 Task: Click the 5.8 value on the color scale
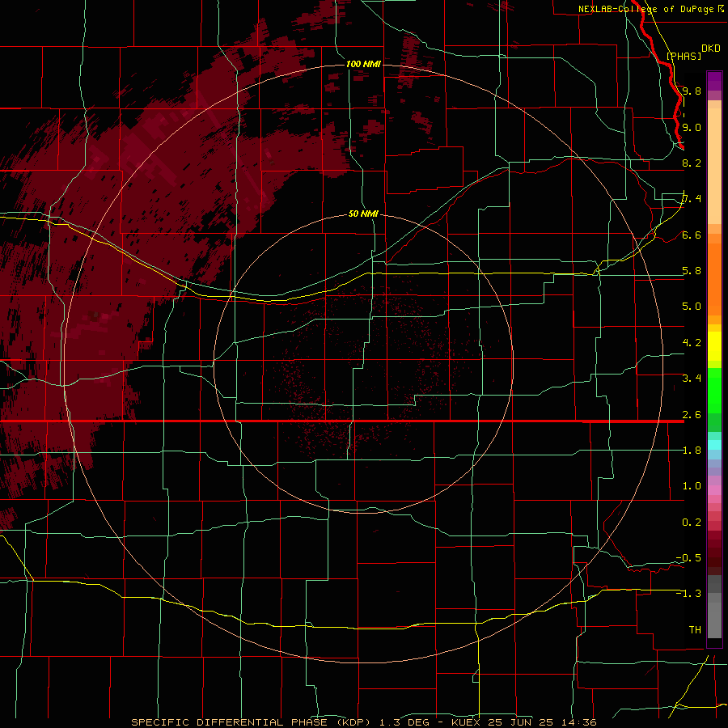692,271
